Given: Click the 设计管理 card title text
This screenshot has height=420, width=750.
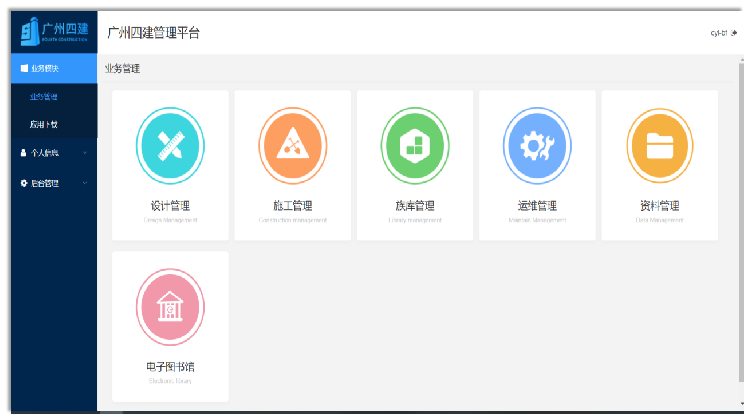Looking at the screenshot, I should pyautogui.click(x=170, y=206).
